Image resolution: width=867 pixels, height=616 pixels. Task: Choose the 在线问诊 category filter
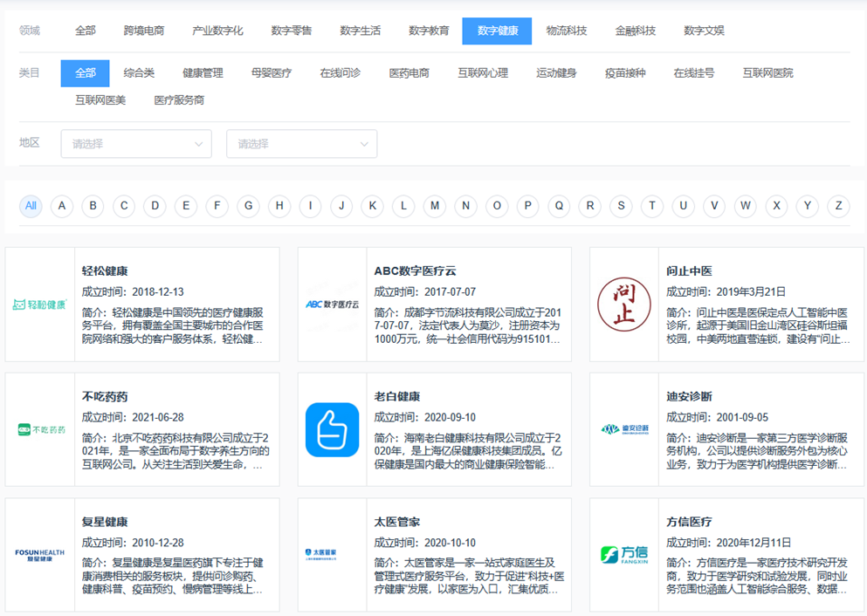pos(340,73)
